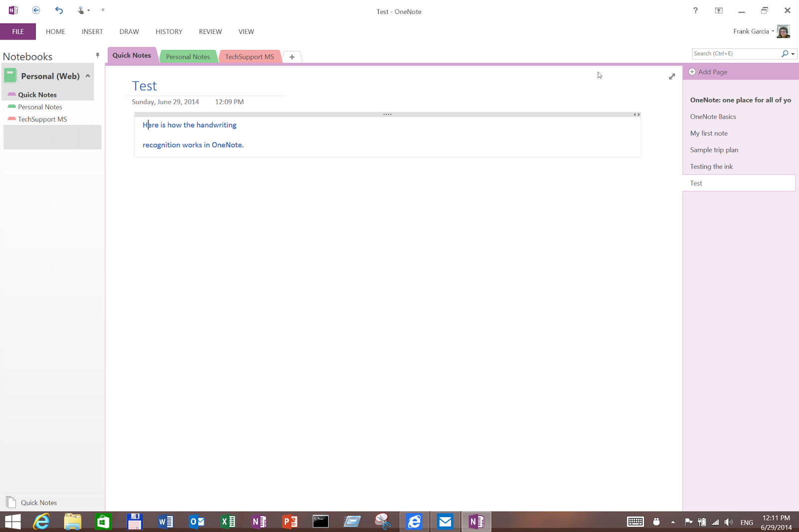Toggle the pin for the Notebooks pane
This screenshot has height=532, width=799.
tap(97, 55)
